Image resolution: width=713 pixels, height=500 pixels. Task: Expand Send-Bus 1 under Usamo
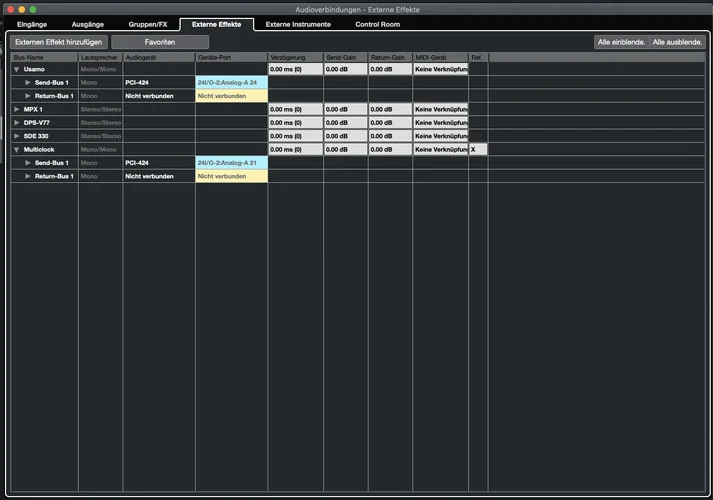point(28,82)
